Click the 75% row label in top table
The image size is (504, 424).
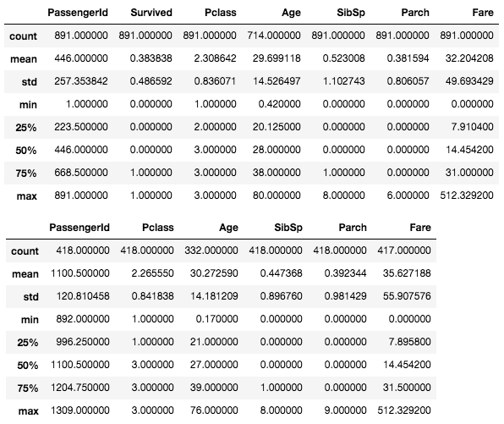[x=26, y=173]
